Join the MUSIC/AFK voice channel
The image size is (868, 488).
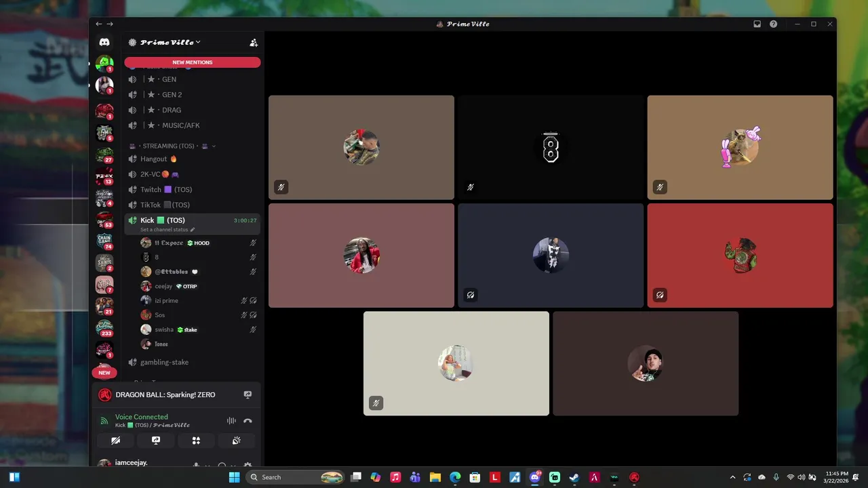pyautogui.click(x=193, y=125)
